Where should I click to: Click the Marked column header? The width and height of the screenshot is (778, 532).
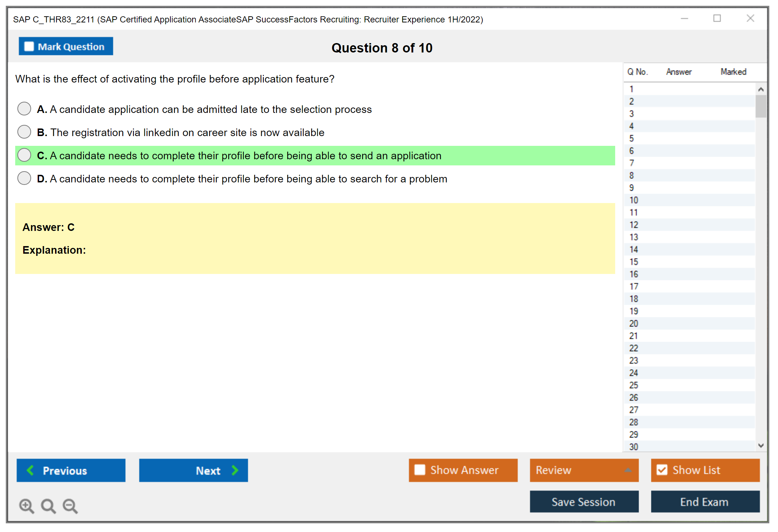(733, 72)
